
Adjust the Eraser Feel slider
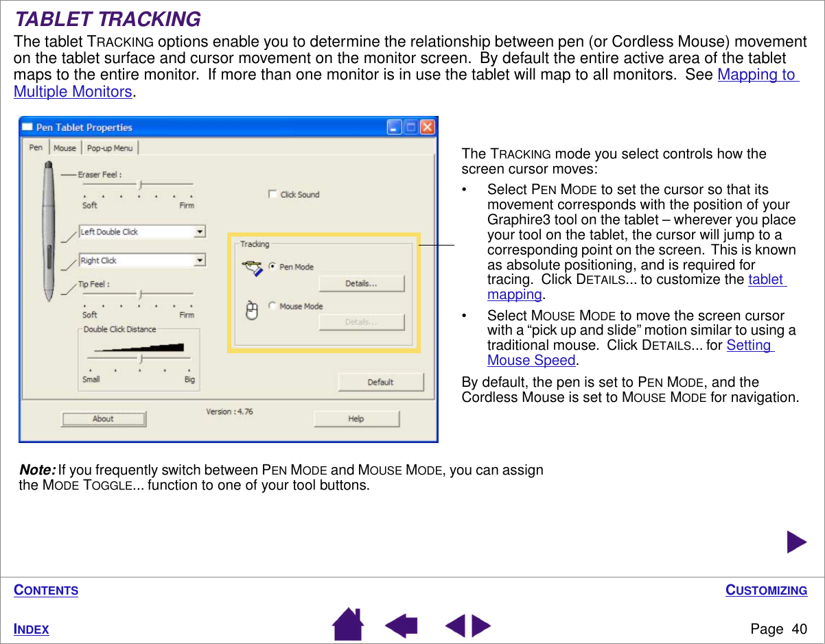(140, 184)
